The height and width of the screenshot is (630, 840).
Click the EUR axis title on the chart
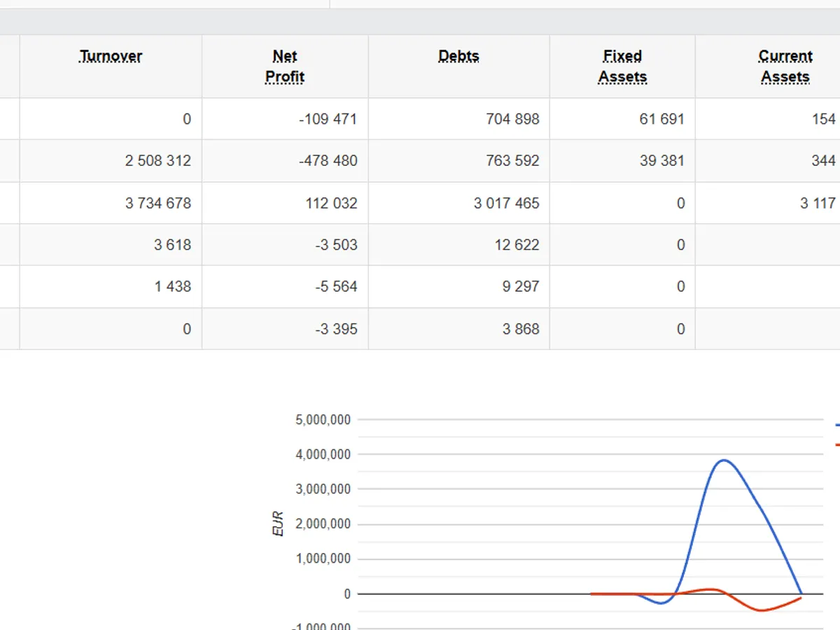pos(279,524)
